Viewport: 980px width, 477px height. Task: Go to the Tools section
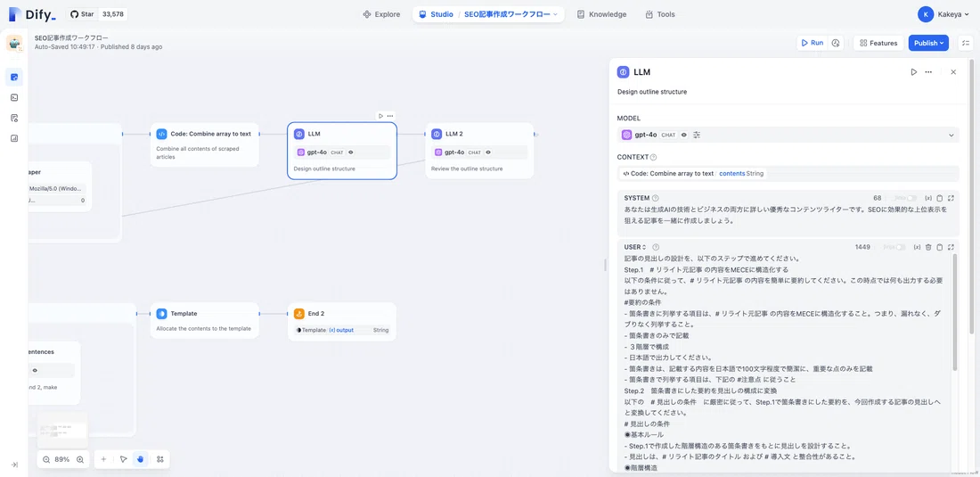(660, 14)
